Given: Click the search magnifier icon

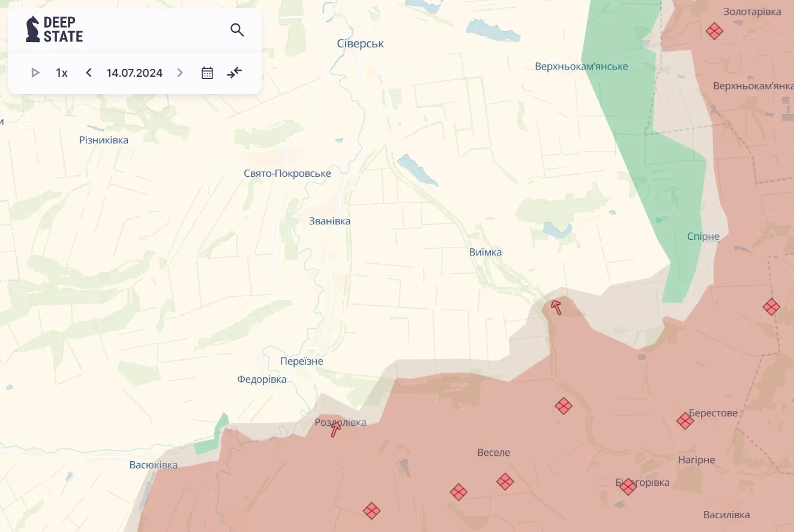Looking at the screenshot, I should (237, 30).
